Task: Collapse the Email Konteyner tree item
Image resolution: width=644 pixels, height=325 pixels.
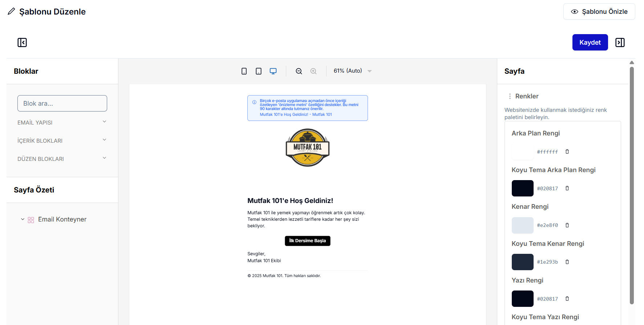Action: [23, 219]
